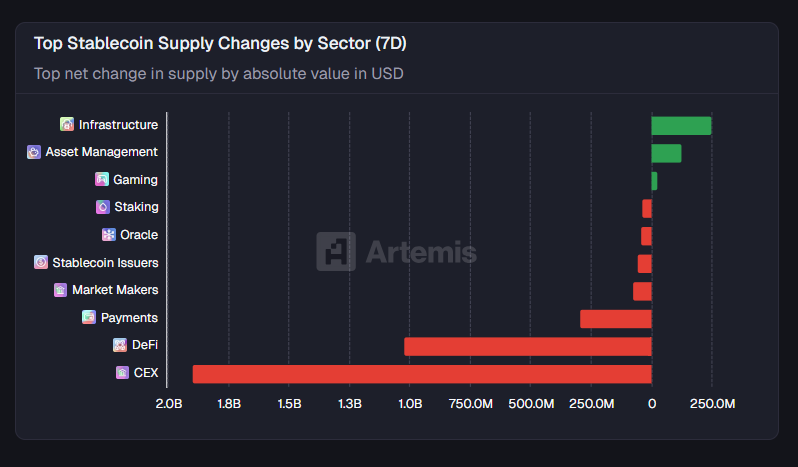This screenshot has height=467, width=798.
Task: Select the red CEX bar
Action: click(x=421, y=374)
